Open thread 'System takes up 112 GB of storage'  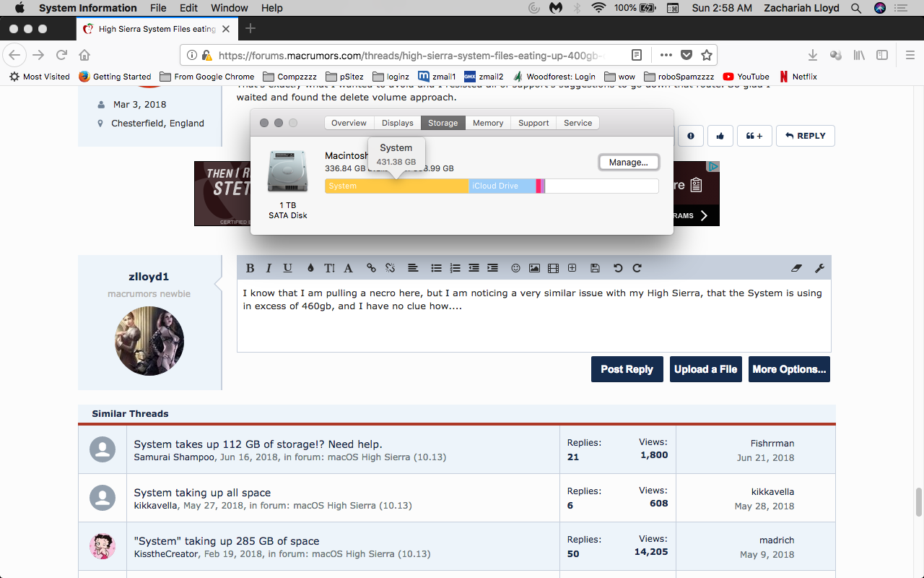point(258,444)
